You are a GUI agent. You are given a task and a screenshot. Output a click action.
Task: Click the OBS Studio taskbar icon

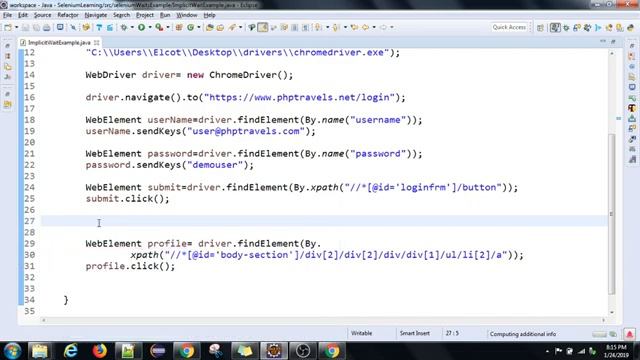coord(303,351)
